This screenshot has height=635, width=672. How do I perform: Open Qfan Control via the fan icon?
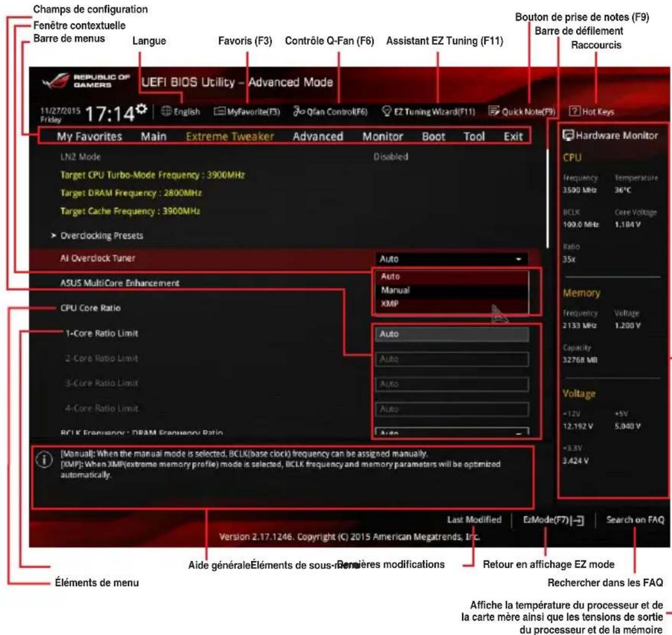tap(299, 111)
